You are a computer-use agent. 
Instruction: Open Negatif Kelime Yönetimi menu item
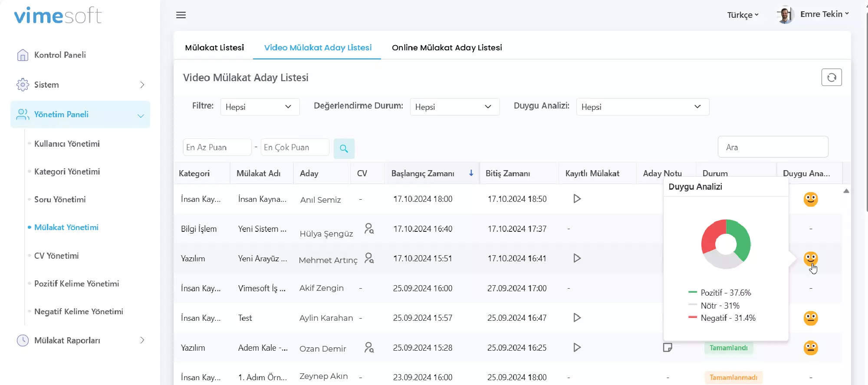[79, 311]
